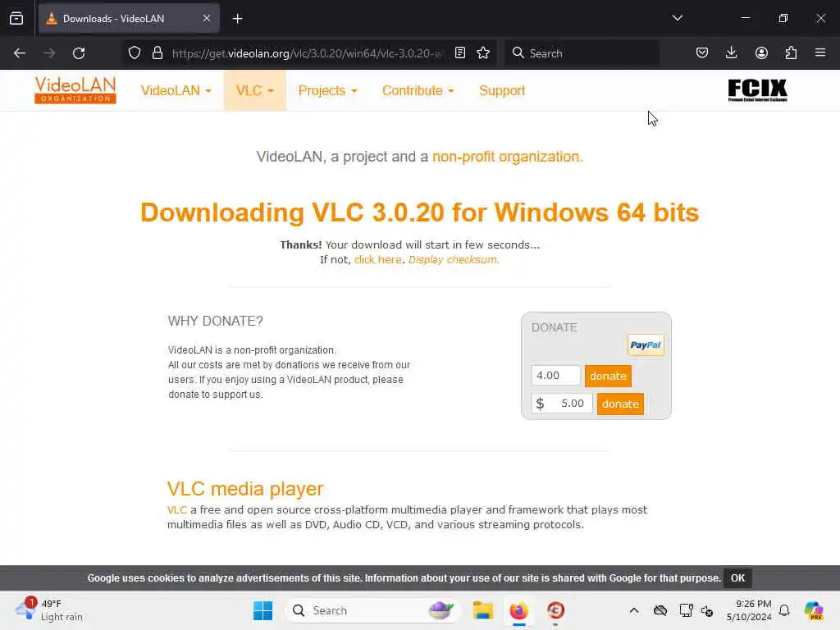This screenshot has height=630, width=840.
Task: Open the Firefox account icon
Action: 761,52
